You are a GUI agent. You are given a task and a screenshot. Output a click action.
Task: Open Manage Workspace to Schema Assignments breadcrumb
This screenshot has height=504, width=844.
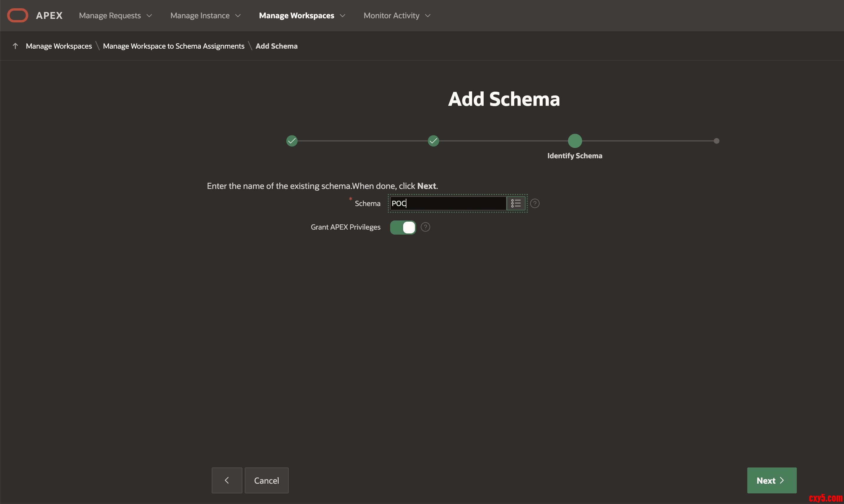(174, 46)
